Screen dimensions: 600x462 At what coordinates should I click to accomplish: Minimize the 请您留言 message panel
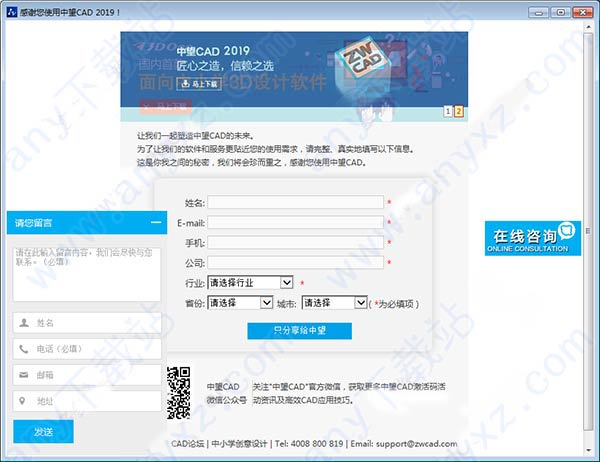[156, 222]
